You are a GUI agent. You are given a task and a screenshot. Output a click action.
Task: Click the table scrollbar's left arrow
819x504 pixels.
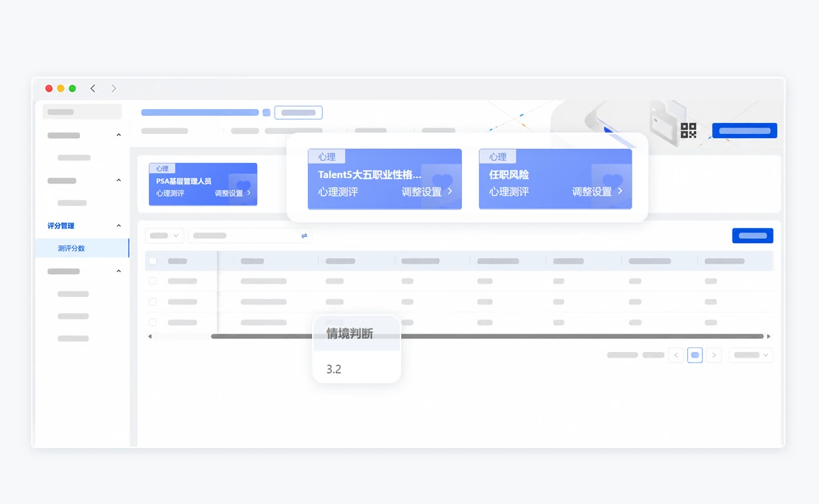(x=150, y=336)
